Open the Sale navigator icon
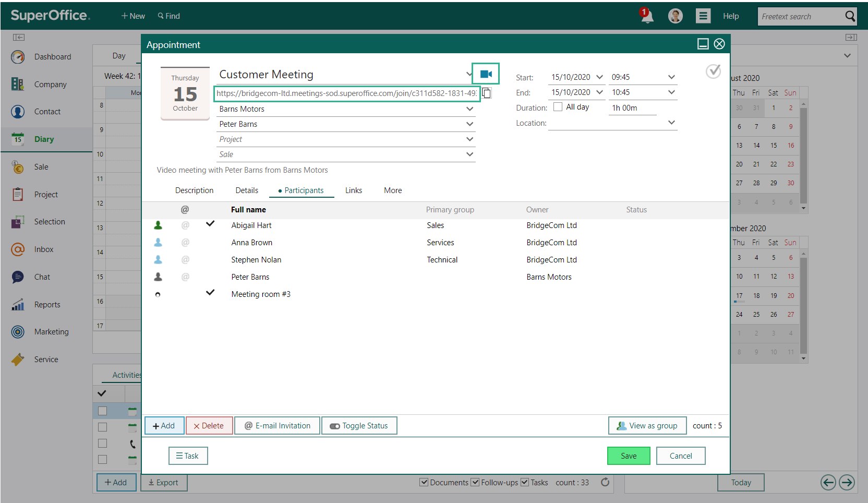 click(18, 167)
